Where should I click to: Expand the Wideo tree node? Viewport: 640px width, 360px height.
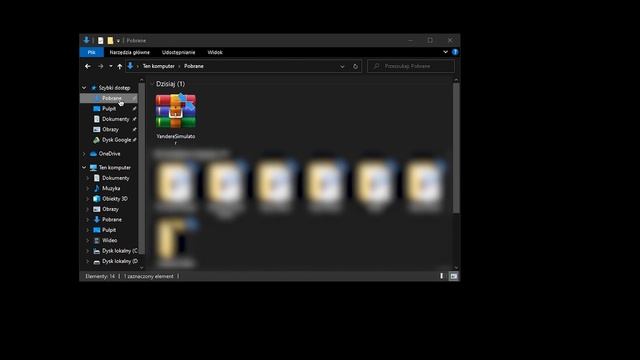tap(87, 240)
